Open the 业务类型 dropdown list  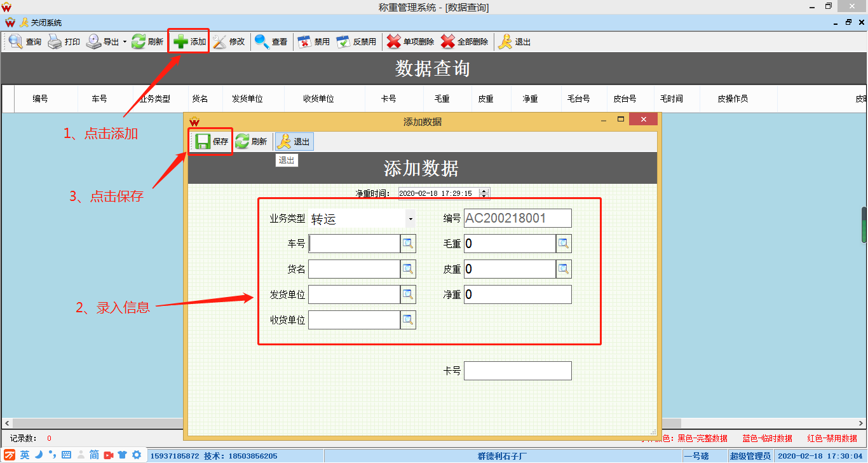pos(410,219)
